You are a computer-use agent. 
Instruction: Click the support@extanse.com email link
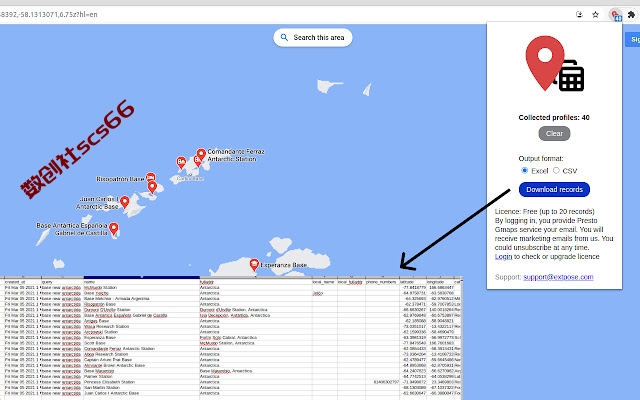(x=558, y=277)
